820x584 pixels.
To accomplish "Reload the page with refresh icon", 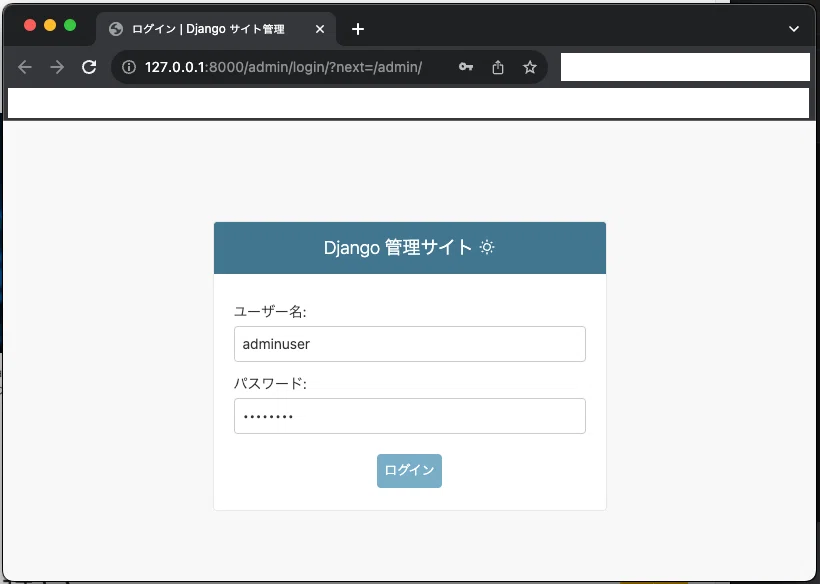I will tap(89, 67).
